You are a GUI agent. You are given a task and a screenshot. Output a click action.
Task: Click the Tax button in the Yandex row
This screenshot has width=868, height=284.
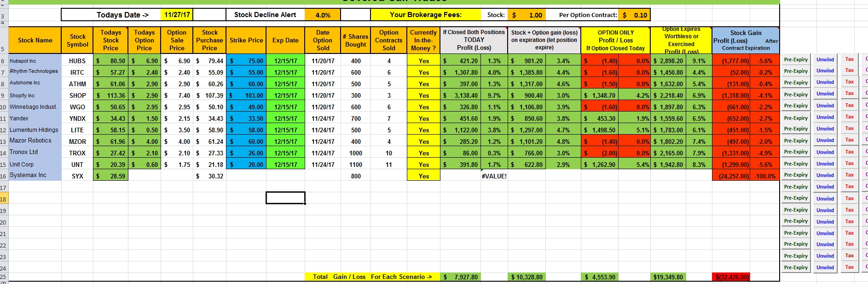849,117
